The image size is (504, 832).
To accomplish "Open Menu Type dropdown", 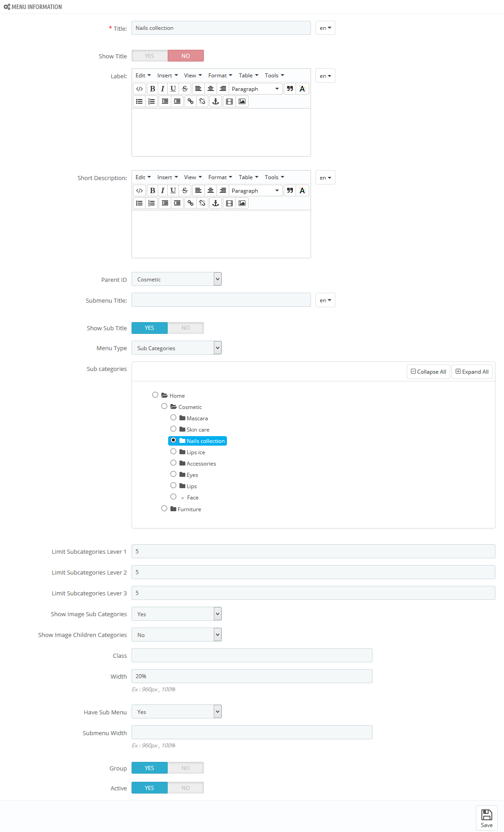I will [177, 348].
